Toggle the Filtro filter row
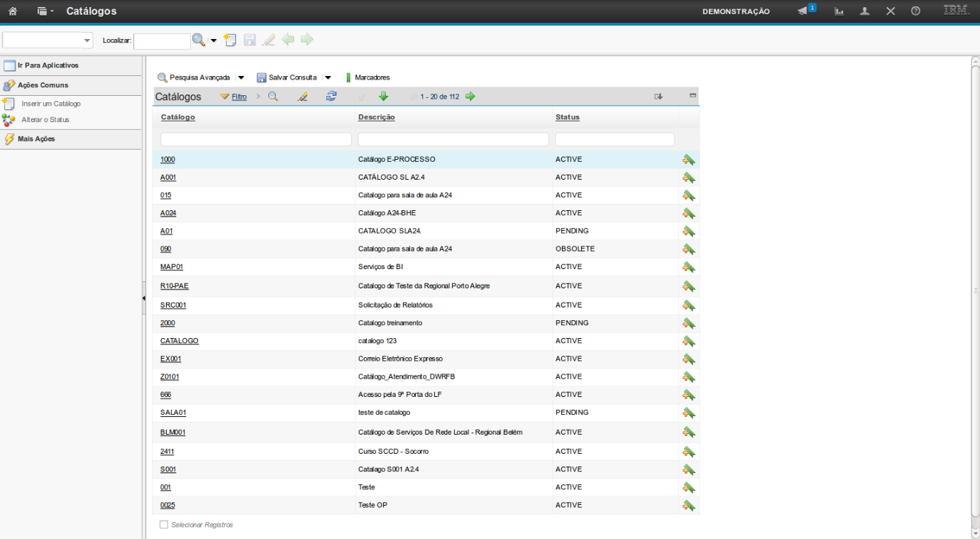 [x=238, y=97]
